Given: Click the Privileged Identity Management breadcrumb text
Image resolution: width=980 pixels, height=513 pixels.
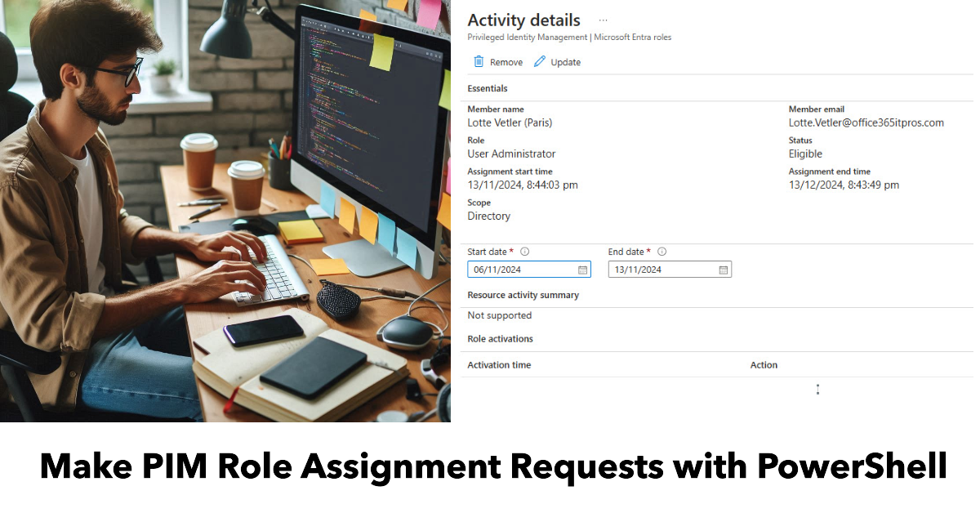Looking at the screenshot, I should pos(528,38).
